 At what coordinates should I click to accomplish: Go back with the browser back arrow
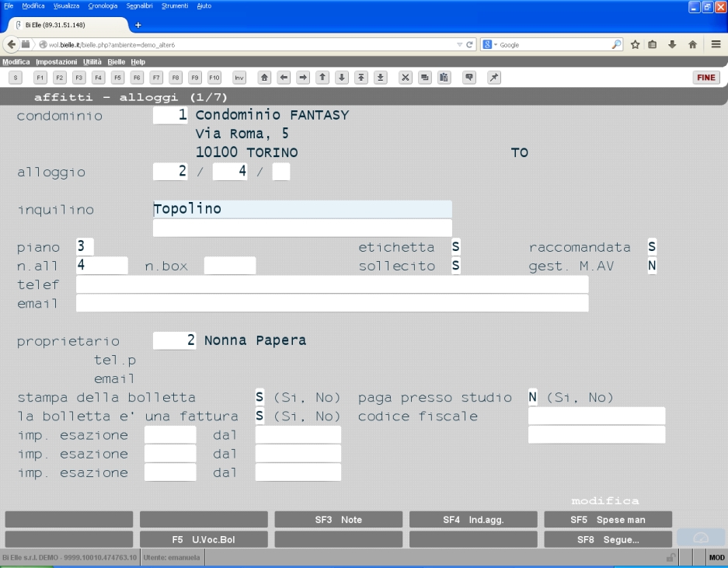point(11,44)
